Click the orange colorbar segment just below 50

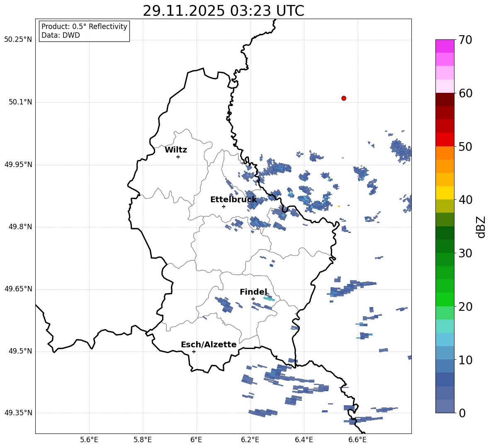(445, 153)
